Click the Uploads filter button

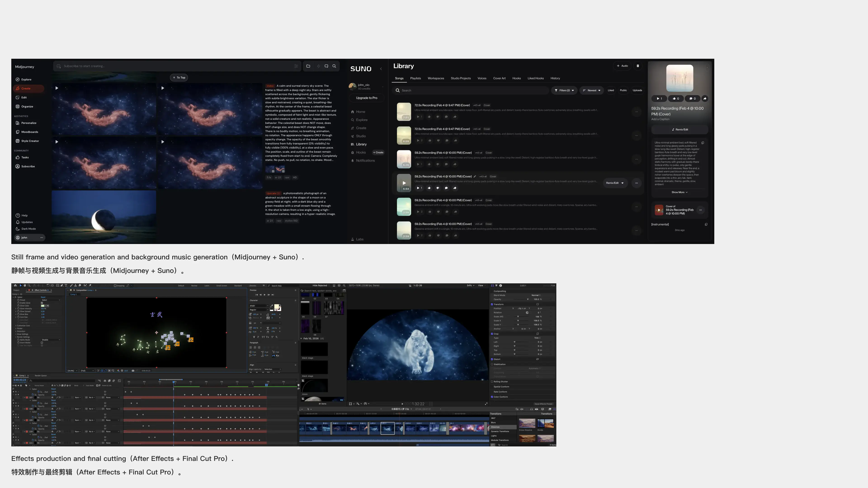(x=637, y=91)
